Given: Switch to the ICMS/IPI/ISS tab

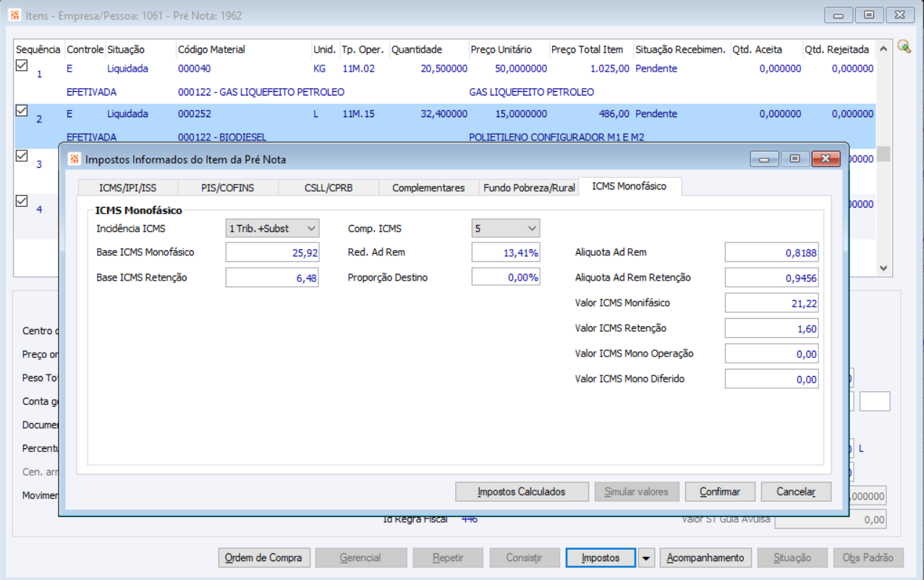Looking at the screenshot, I should coord(128,187).
